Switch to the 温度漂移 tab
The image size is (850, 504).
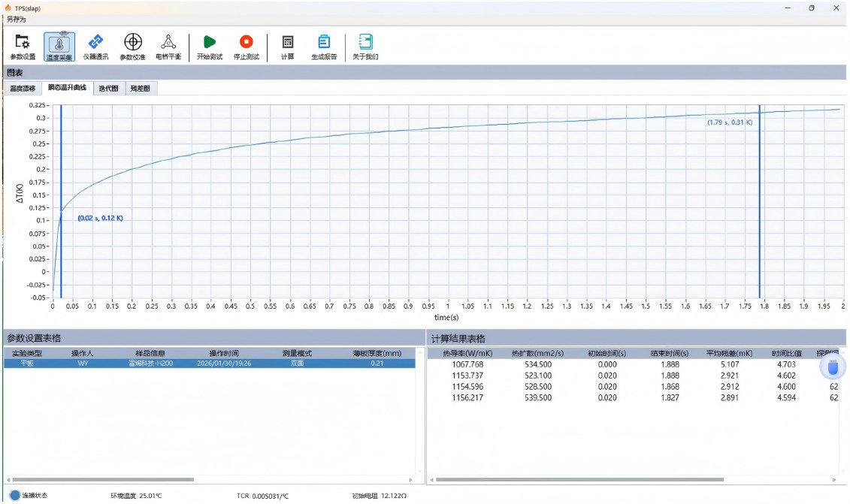click(22, 89)
